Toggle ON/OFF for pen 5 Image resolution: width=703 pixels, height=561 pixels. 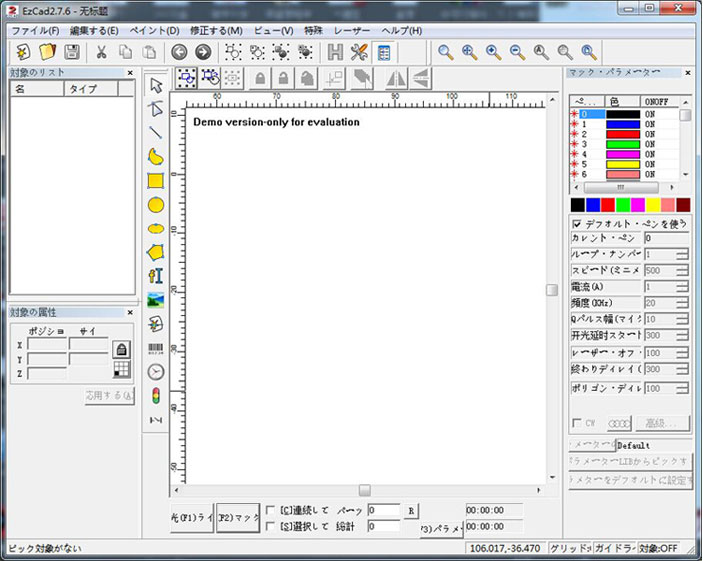[x=650, y=164]
